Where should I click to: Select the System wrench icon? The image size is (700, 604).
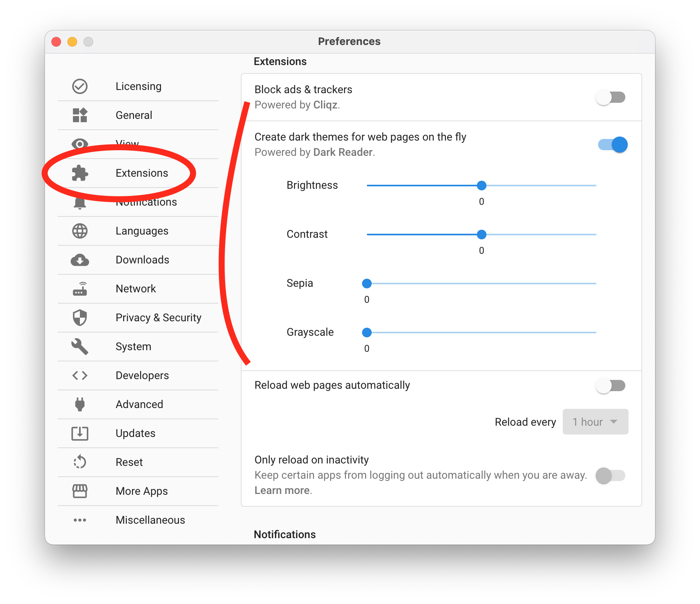[x=80, y=347]
